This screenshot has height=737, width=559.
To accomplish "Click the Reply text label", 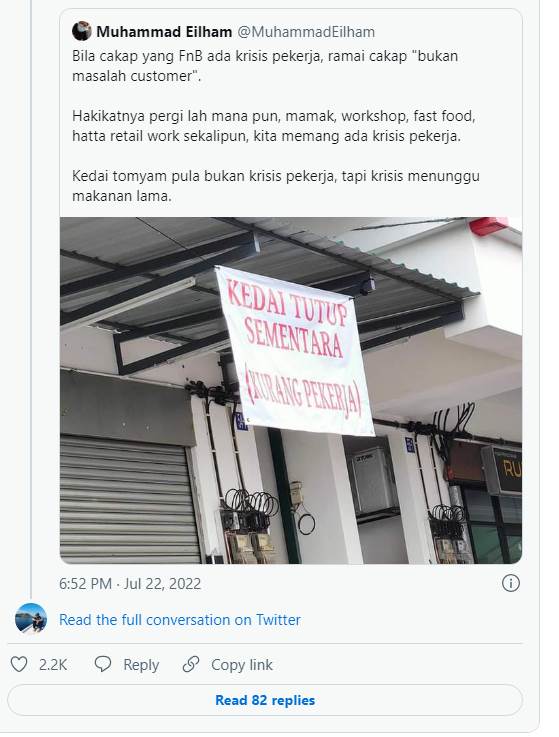I will point(141,665).
